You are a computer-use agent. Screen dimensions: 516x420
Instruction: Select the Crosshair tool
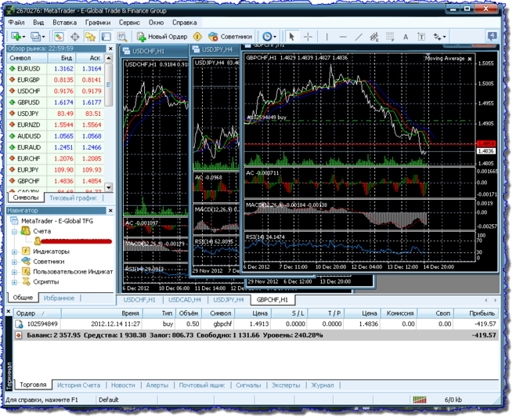coord(308,37)
